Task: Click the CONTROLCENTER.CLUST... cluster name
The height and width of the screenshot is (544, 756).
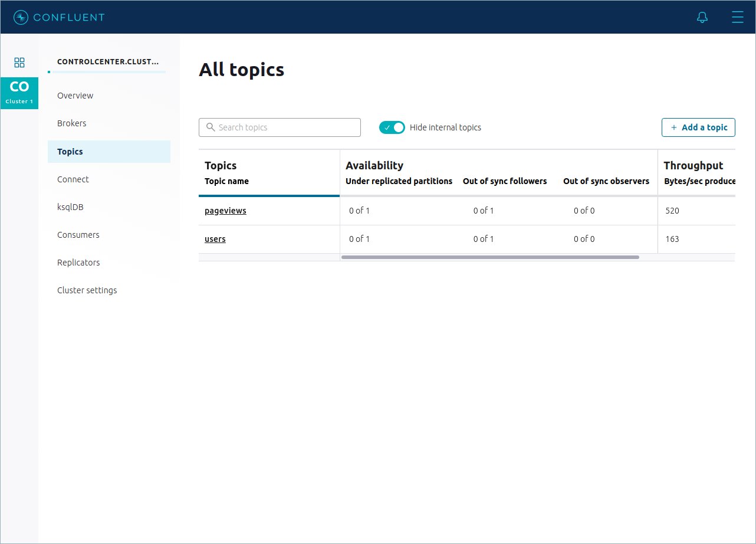Action: tap(108, 61)
